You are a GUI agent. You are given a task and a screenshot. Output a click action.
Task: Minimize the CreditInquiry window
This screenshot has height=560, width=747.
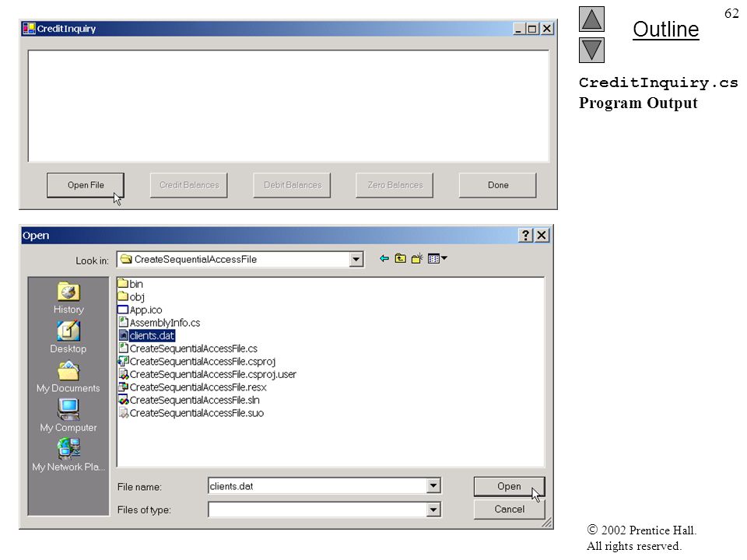click(x=519, y=29)
